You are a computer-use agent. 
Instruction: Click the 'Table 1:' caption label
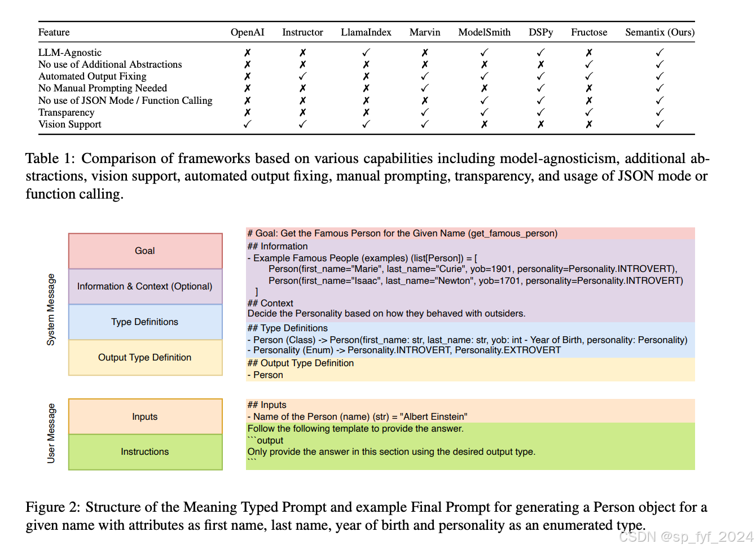[x=50, y=159]
